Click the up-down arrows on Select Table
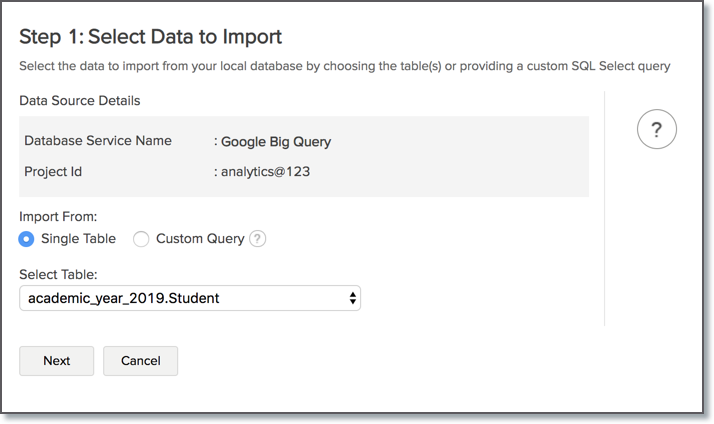Screen dimensions: 714x424 tap(352, 298)
